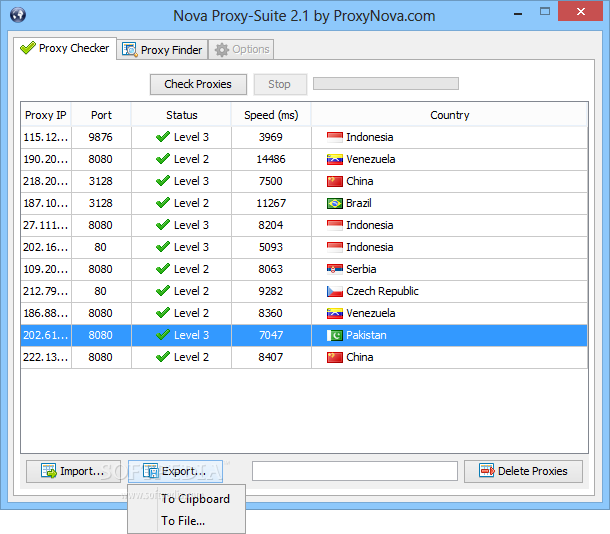The height and width of the screenshot is (534, 610).
Task: Click the Check Proxies button
Action: click(198, 84)
